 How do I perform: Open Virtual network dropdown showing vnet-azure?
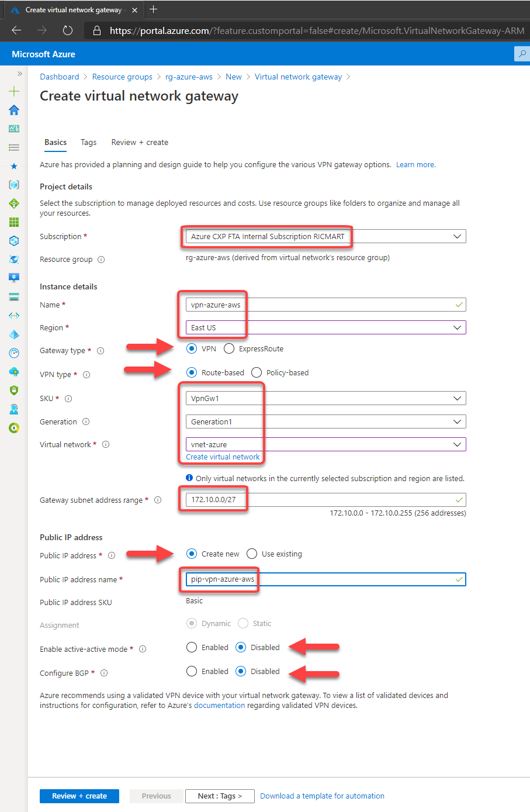click(325, 444)
